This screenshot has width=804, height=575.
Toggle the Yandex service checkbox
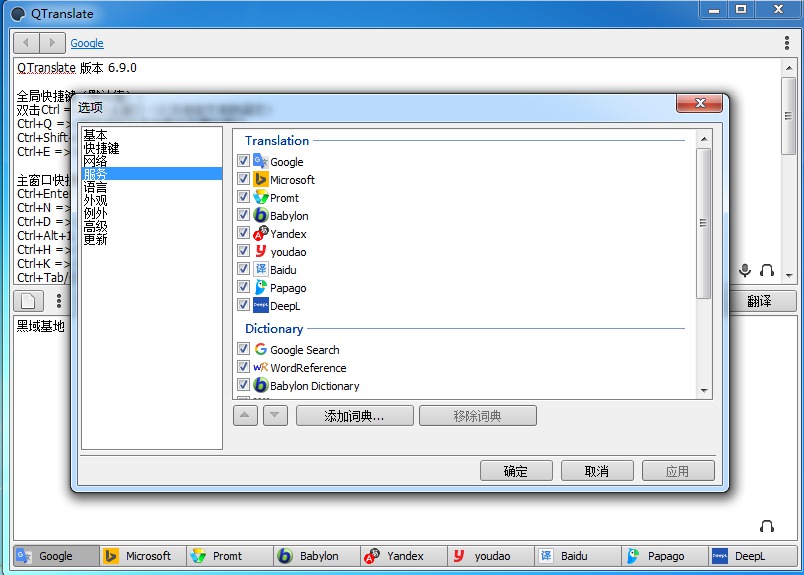[x=244, y=232]
